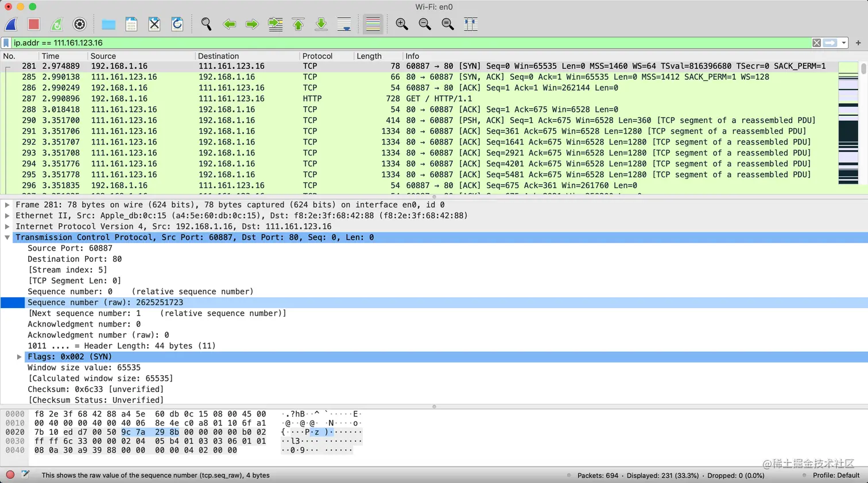Image resolution: width=868 pixels, height=483 pixels.
Task: Sort by the Protocol column
Action: (x=326, y=56)
